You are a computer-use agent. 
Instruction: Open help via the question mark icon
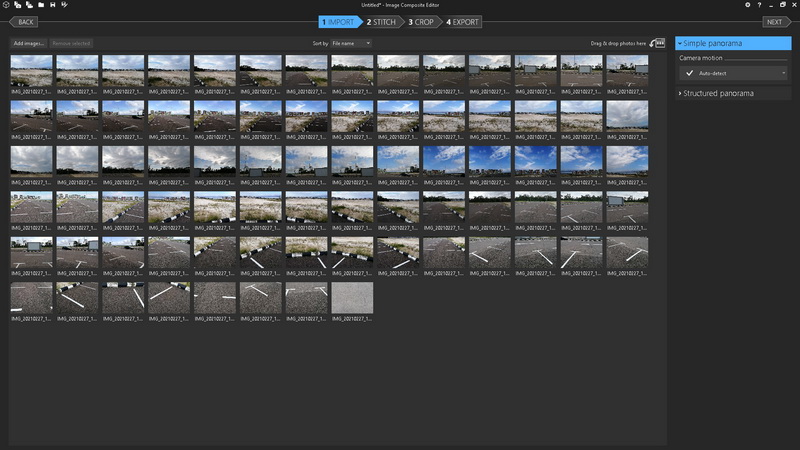(759, 5)
